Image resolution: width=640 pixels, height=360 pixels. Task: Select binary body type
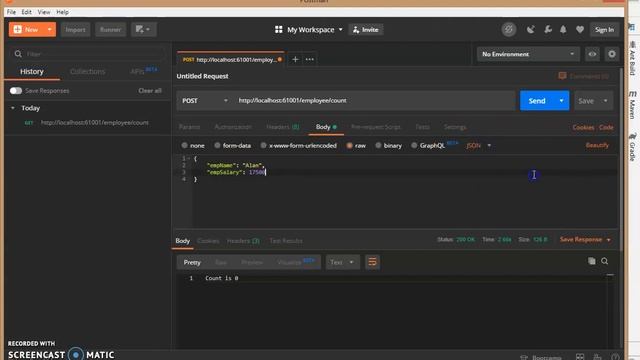378,145
